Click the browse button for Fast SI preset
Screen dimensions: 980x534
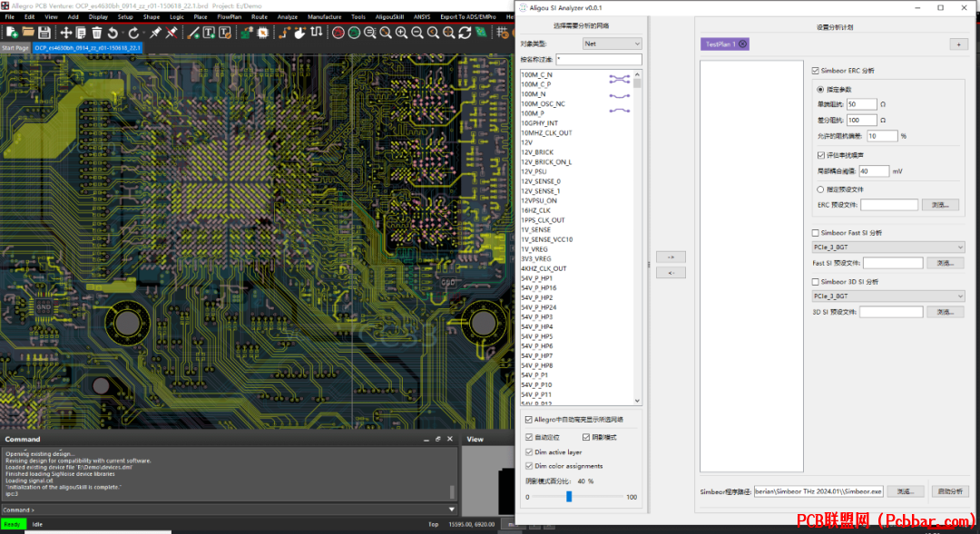pyautogui.click(x=945, y=263)
